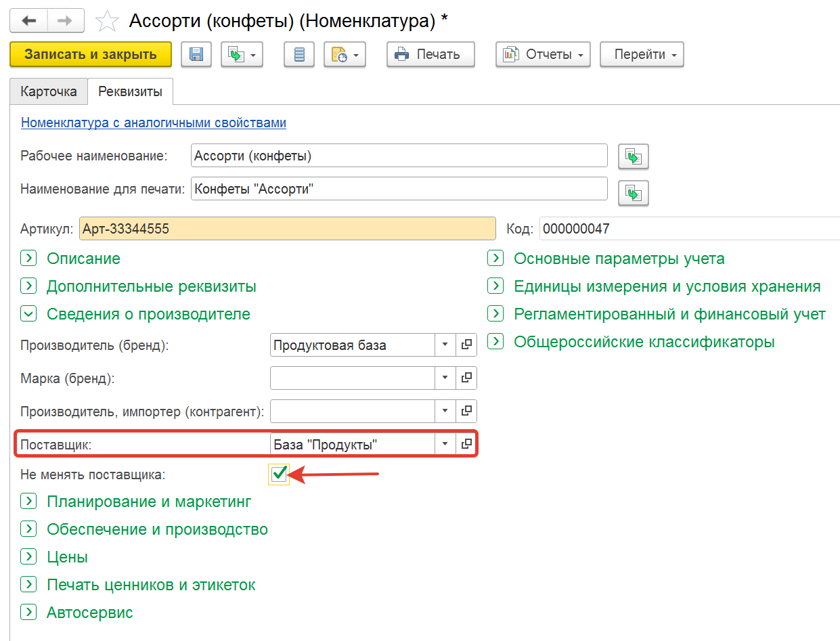Open the Производитель (бренд) value form icon
This screenshot has width=840, height=641.
pos(466,345)
